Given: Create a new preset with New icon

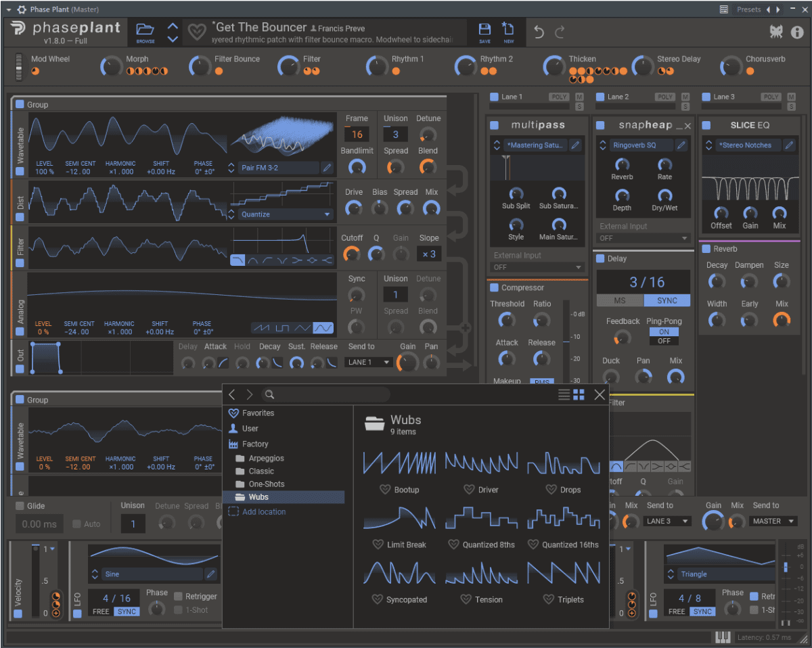Looking at the screenshot, I should tap(508, 31).
